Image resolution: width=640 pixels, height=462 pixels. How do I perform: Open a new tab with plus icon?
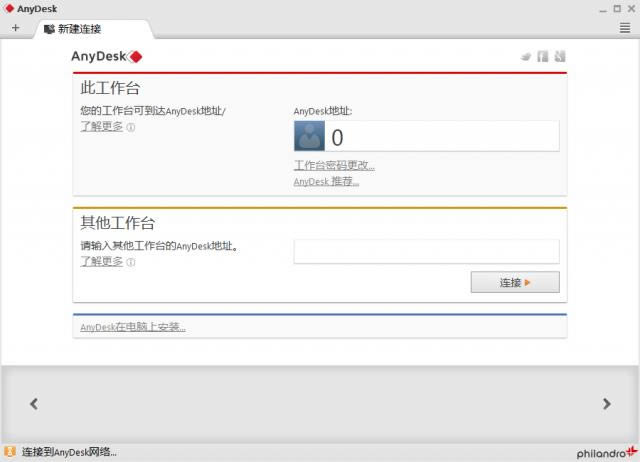coord(16,28)
